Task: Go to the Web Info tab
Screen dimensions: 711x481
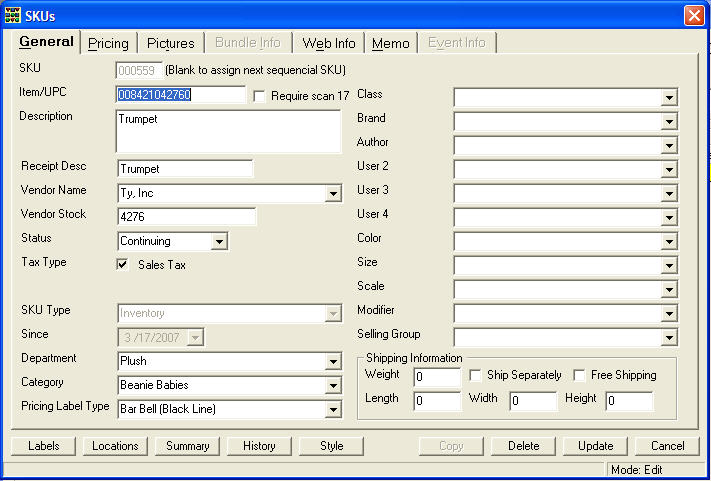Action: tap(329, 43)
